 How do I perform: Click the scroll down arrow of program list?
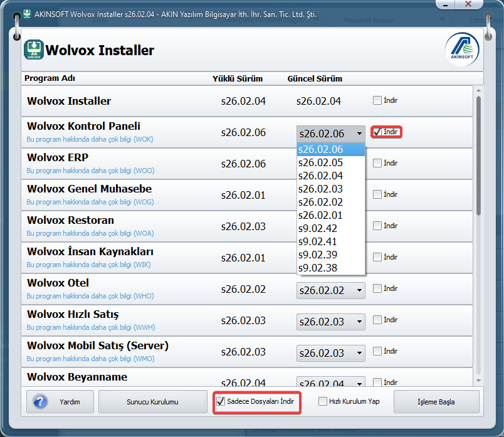tap(479, 380)
